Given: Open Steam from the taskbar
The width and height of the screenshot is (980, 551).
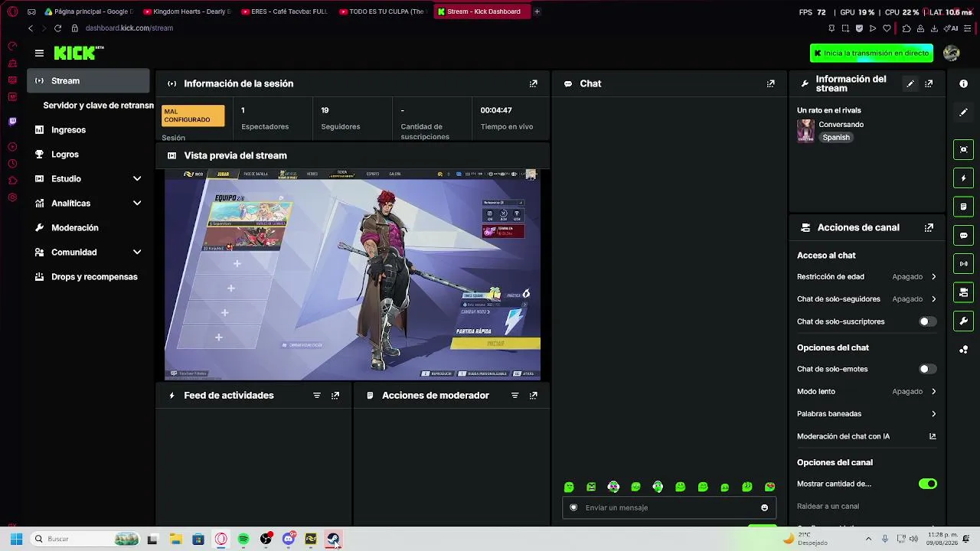Looking at the screenshot, I should pos(333,540).
